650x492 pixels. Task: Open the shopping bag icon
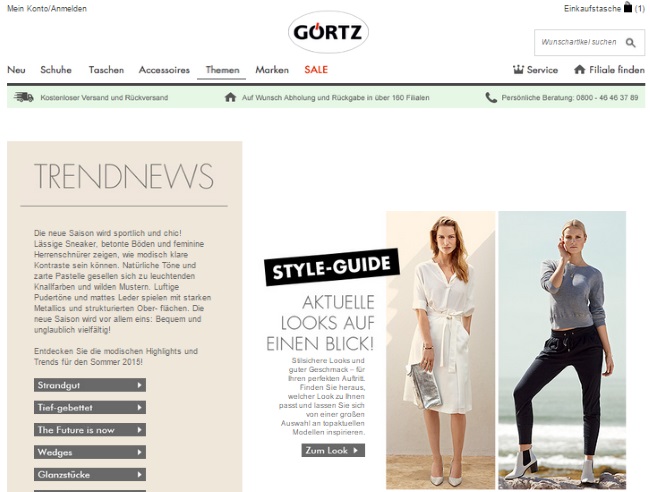[628, 7]
